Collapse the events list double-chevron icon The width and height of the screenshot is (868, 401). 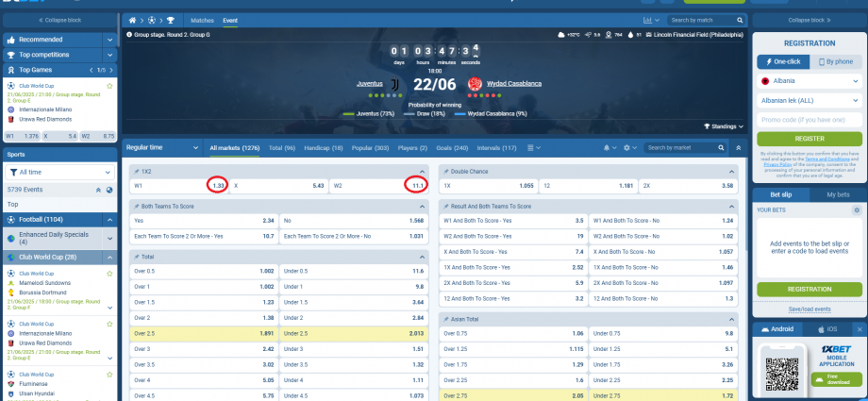pyautogui.click(x=98, y=190)
